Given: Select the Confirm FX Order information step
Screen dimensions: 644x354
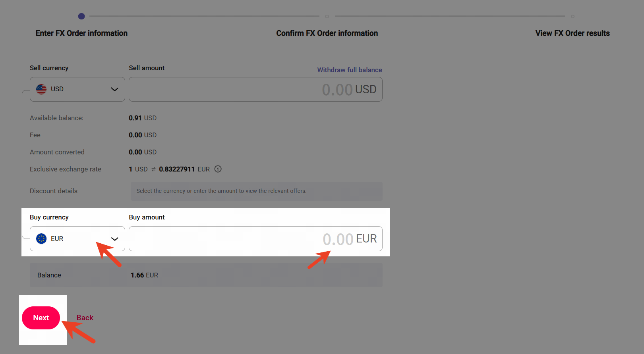Looking at the screenshot, I should coord(327,33).
